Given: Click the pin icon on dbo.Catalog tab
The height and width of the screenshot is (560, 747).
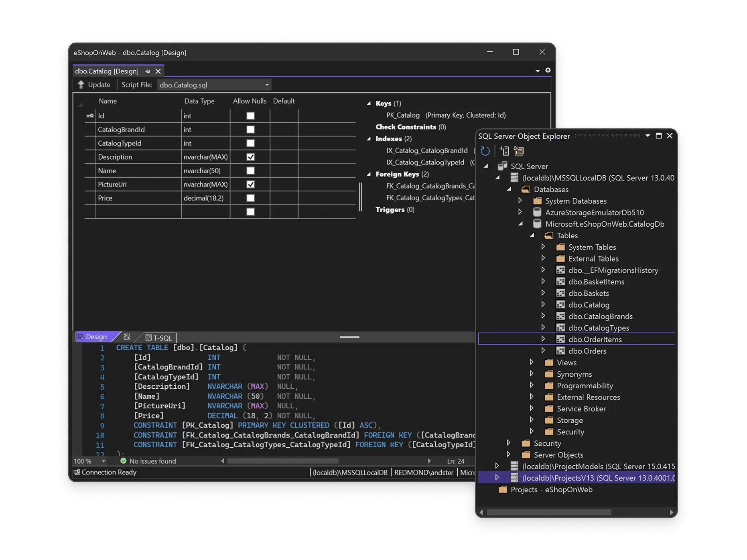Looking at the screenshot, I should point(147,71).
